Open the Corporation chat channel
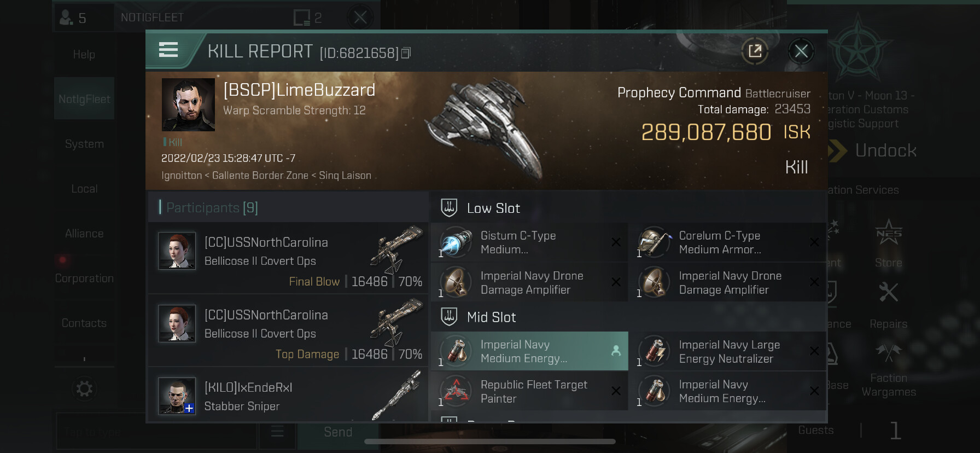Viewport: 980px width, 453px height. pyautogui.click(x=84, y=278)
